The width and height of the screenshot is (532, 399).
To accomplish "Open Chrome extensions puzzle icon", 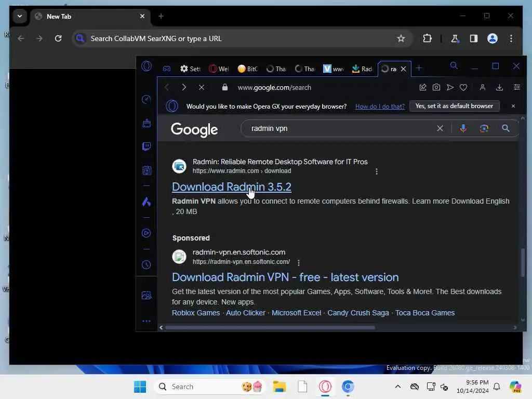I will coord(428,38).
